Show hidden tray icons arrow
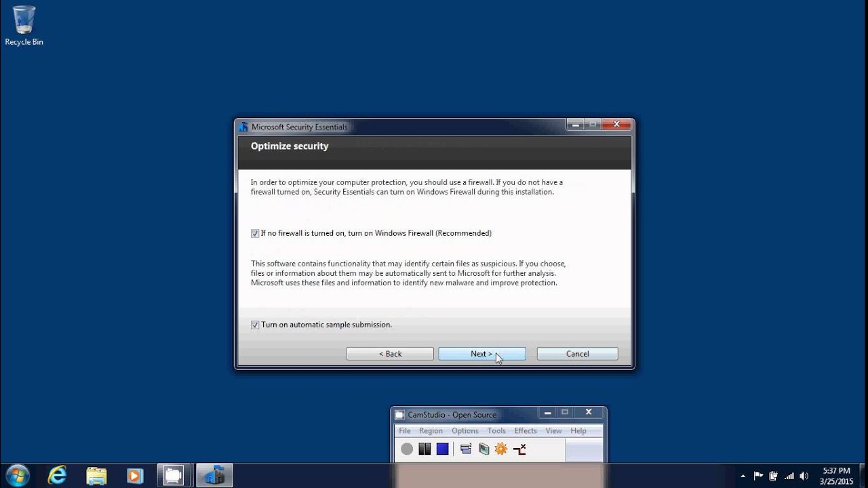Image resolution: width=868 pixels, height=488 pixels. pos(743,476)
